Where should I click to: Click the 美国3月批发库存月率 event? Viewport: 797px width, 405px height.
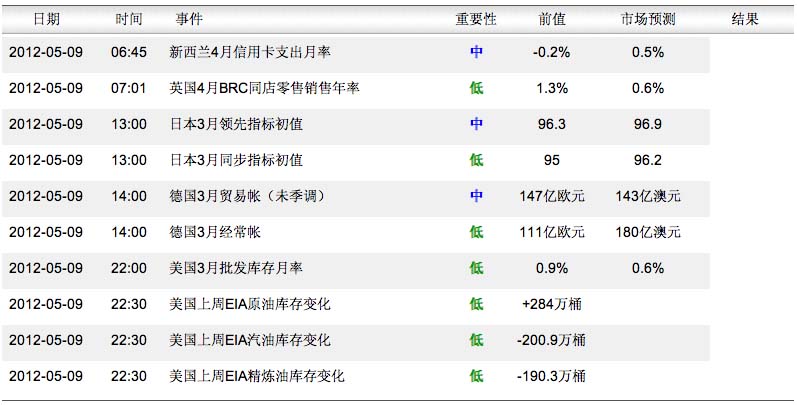coord(236,268)
